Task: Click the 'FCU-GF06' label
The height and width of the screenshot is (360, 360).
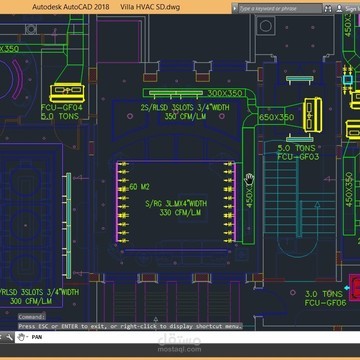Action: click(x=325, y=303)
